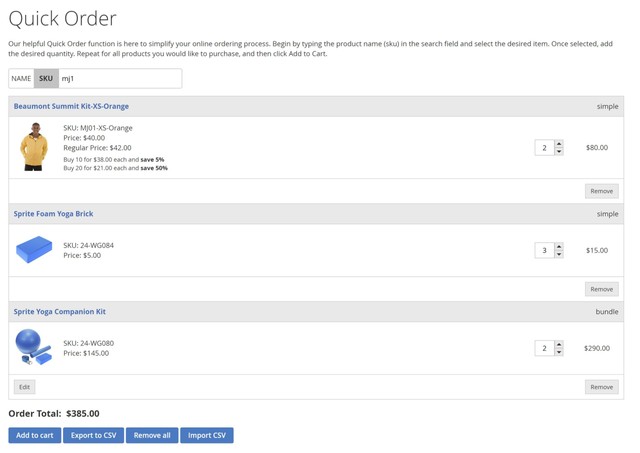This screenshot has height=453, width=640.
Task: Open Sprite Foam Yoga Brick link
Action: (x=53, y=214)
